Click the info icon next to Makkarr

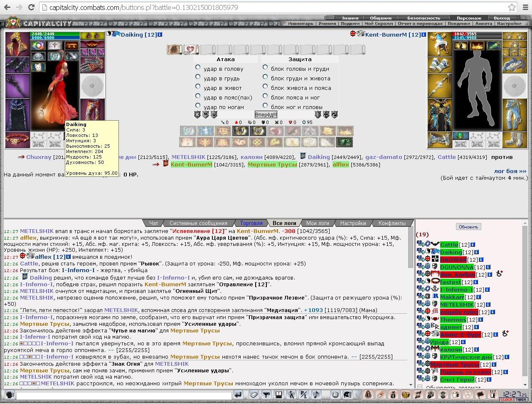point(478,297)
